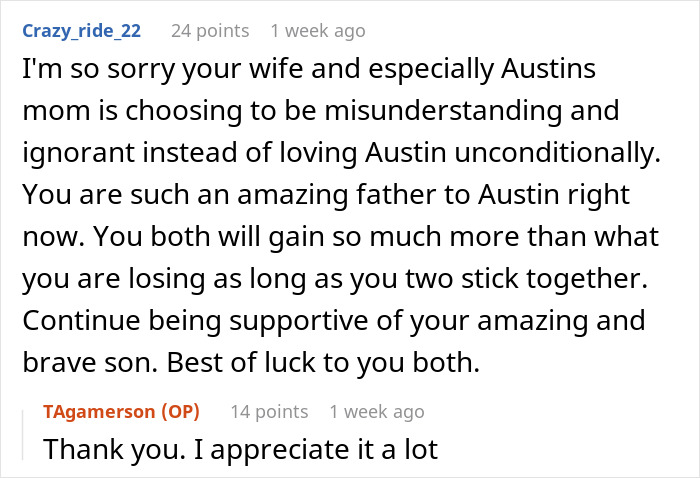
Task: Click the line starting 'You are such an amazing father'
Action: (x=326, y=195)
